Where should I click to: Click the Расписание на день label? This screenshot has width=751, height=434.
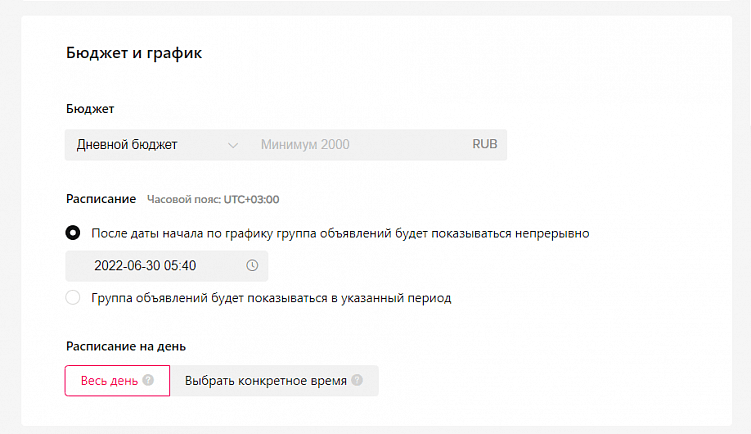coord(126,346)
